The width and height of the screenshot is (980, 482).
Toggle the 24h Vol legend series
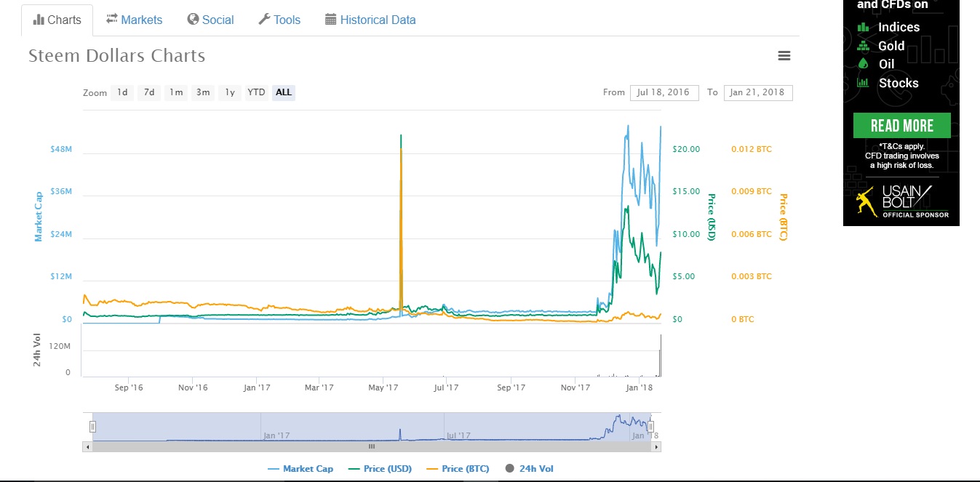click(529, 469)
